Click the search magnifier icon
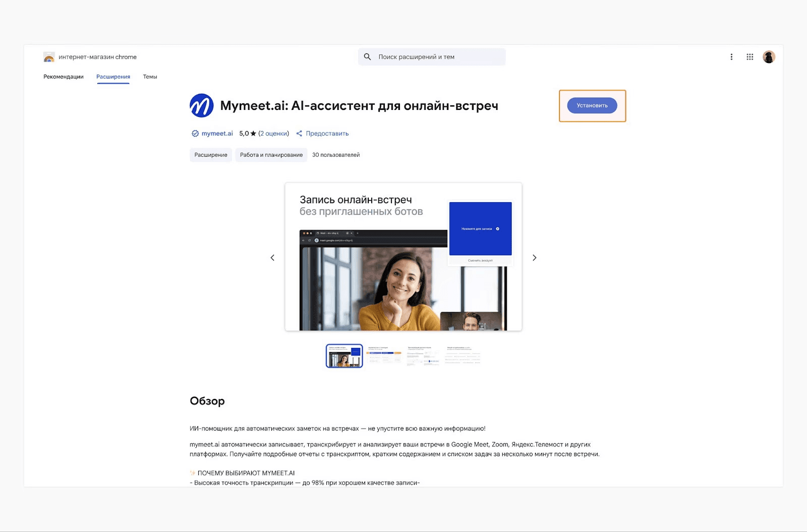The width and height of the screenshot is (807, 532). [368, 57]
